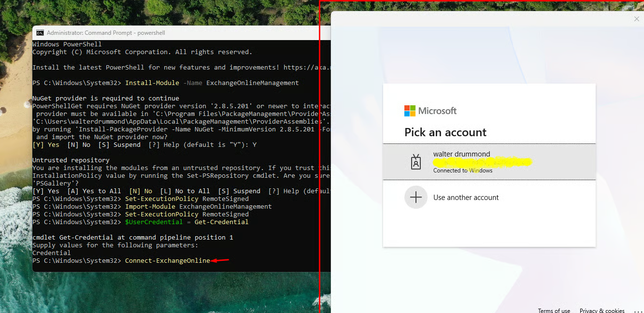Click the account badge icon for walter drummond
Screen dimensions: 644x313
coord(415,162)
